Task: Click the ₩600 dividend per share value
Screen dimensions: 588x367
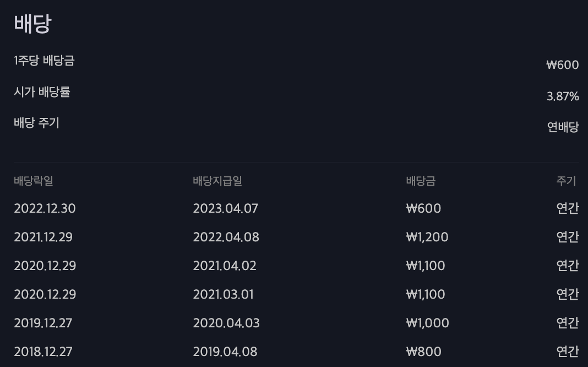Action: pyautogui.click(x=563, y=65)
